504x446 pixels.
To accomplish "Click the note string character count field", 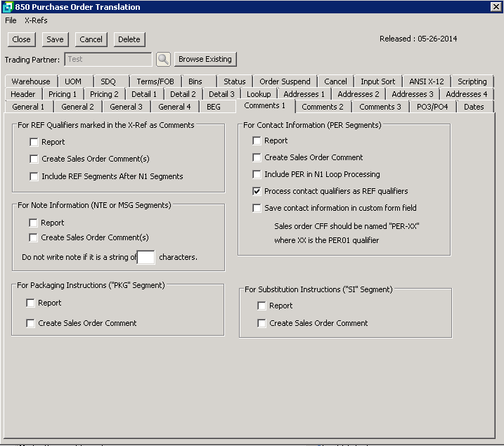I will coord(146,258).
